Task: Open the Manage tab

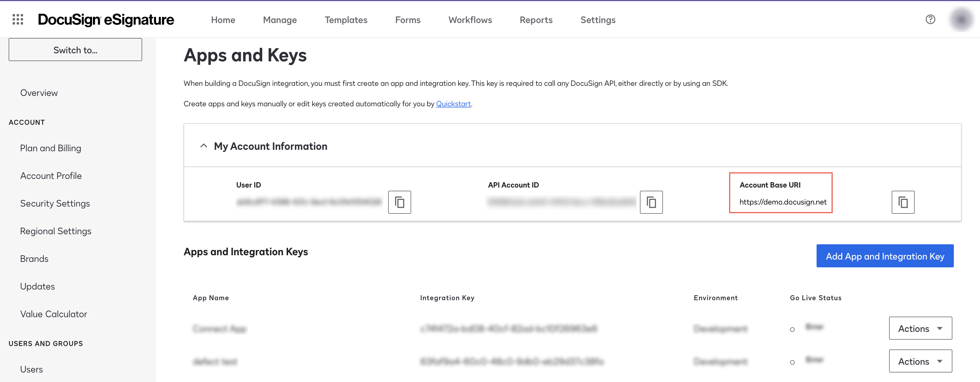Action: coord(280,20)
